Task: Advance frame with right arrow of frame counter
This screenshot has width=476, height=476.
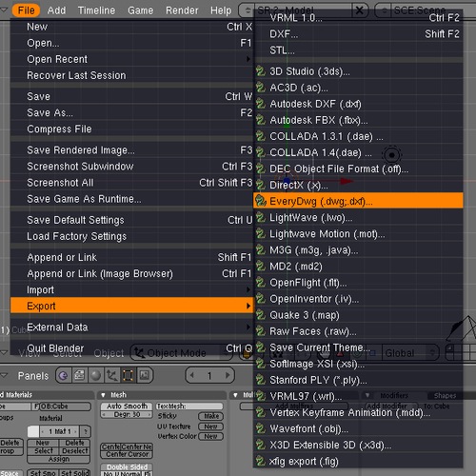Action: pyautogui.click(x=228, y=375)
